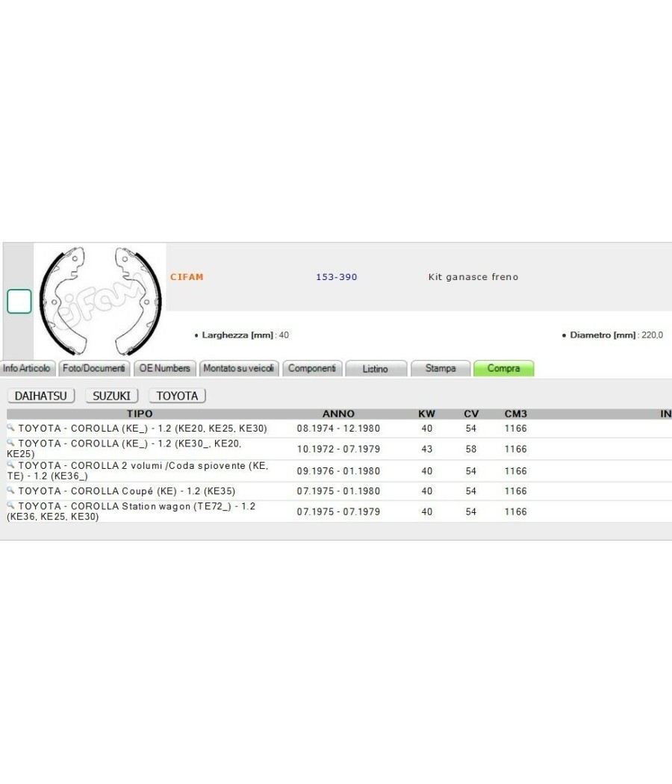The width and height of the screenshot is (672, 784).
Task: Click article number 153-390
Action: coord(337,277)
